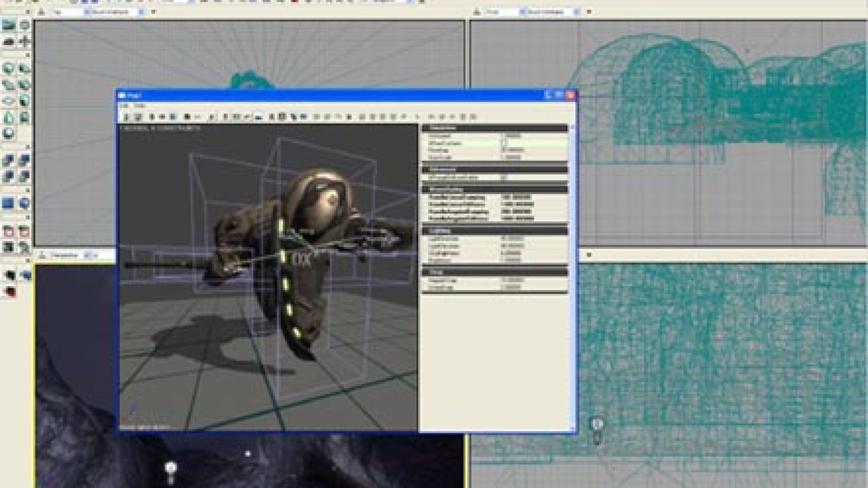Click the Add Volume icon beside the blue cube
Viewport: 868px width, 488px height.
[x=24, y=204]
